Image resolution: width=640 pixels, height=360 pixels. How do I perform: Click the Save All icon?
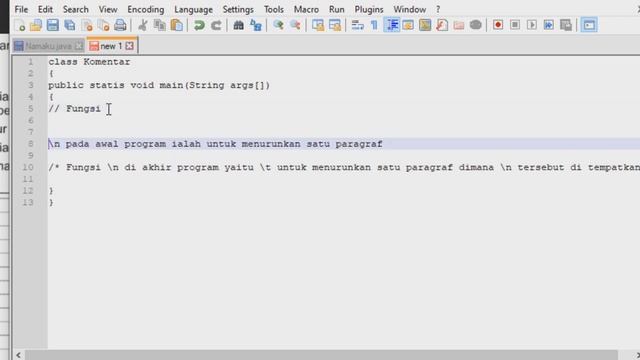[x=70, y=25]
